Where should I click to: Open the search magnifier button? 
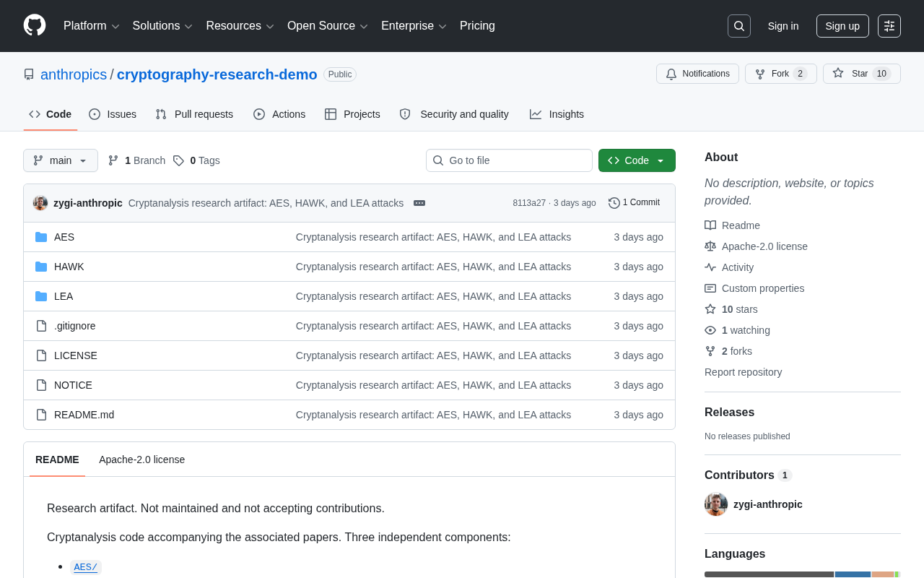point(739,26)
